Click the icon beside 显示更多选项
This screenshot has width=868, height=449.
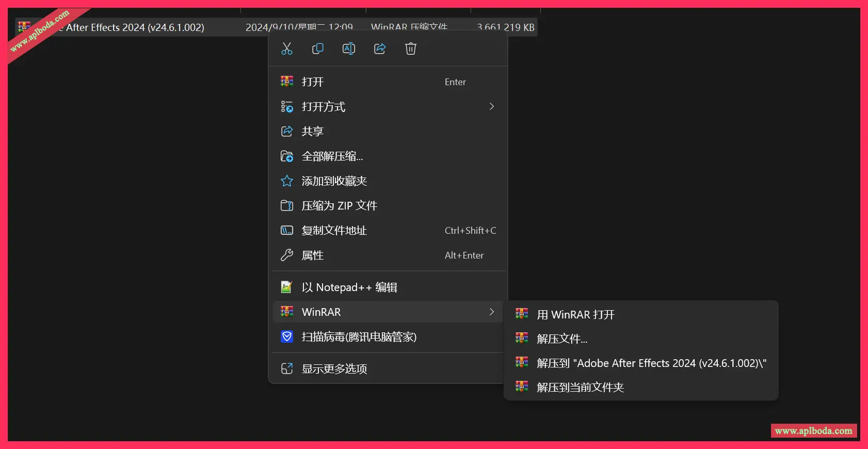click(287, 368)
